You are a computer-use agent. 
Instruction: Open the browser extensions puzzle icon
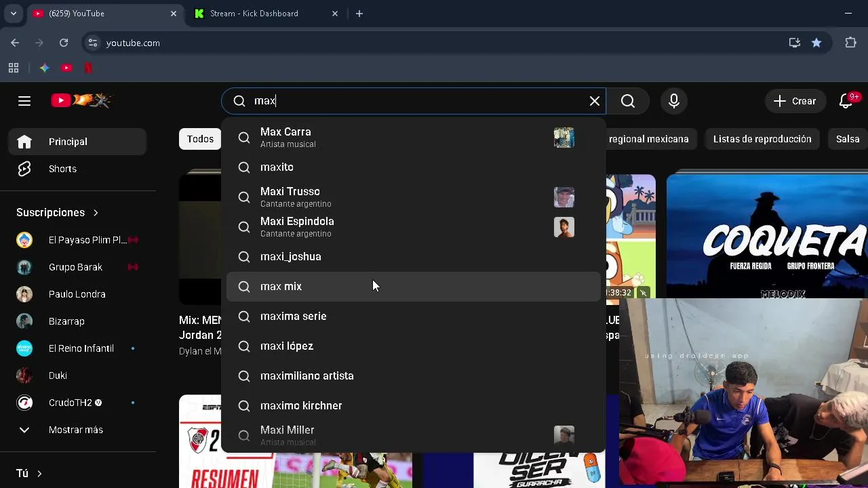[850, 43]
